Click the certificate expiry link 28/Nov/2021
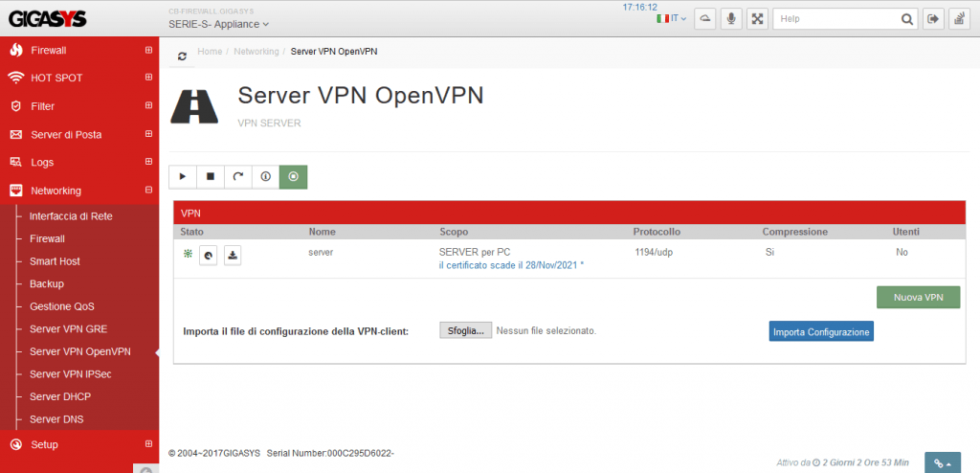Viewport: 980px width, 473px height. coord(511,265)
